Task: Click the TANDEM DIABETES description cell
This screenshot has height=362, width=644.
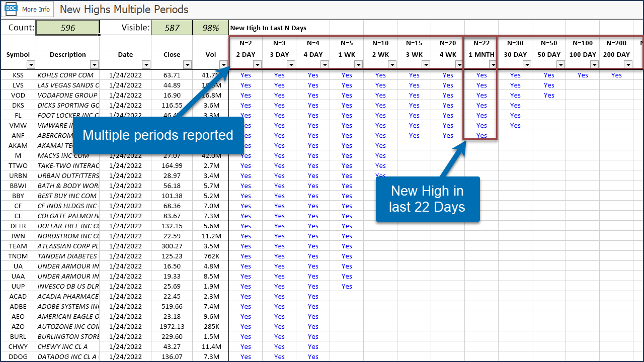Action: [x=67, y=256]
